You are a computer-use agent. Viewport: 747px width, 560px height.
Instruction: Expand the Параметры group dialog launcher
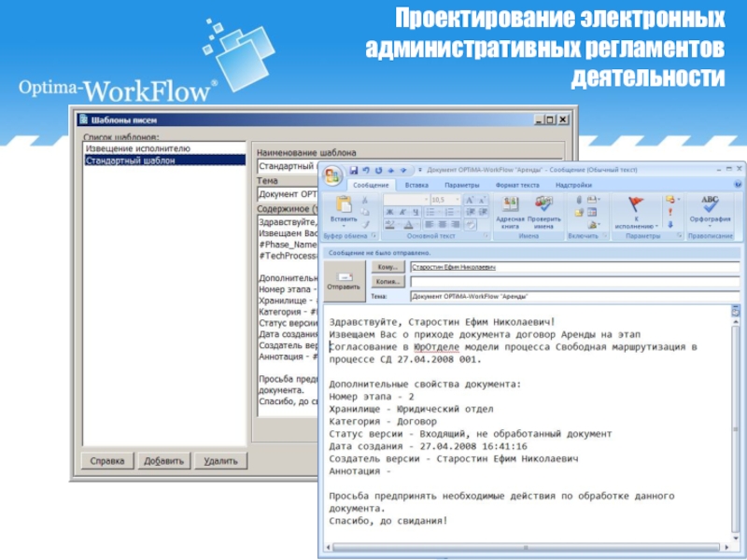[680, 236]
